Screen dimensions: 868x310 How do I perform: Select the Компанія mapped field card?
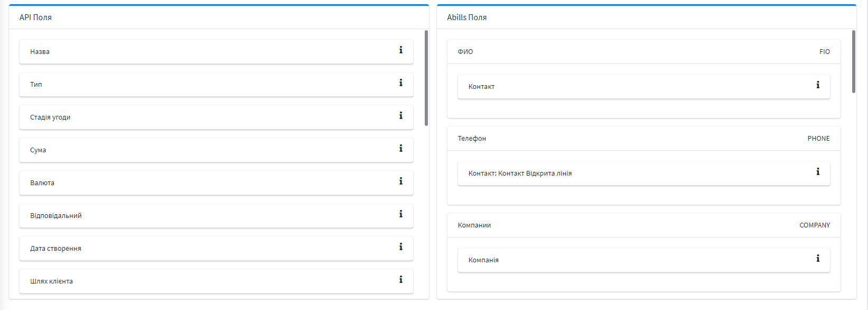[x=634, y=260]
